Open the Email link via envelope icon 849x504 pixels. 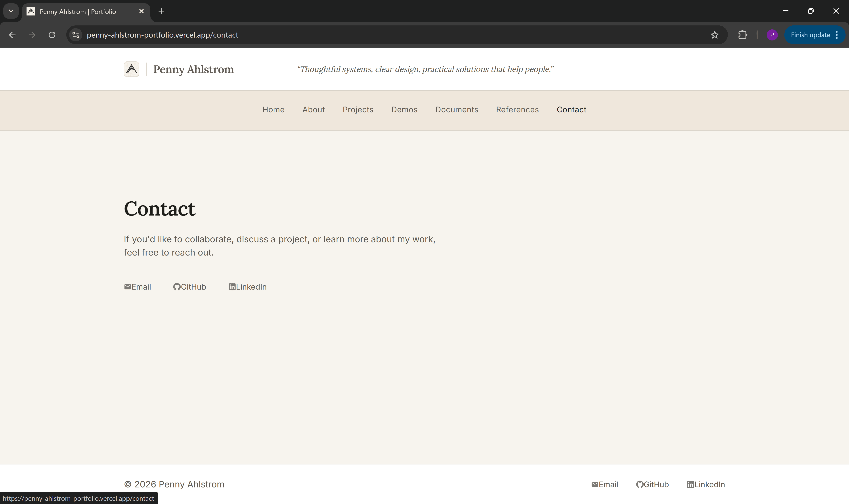(138, 287)
